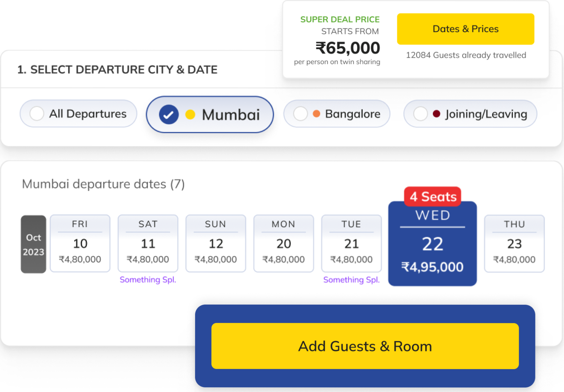
Task: Click the Add Guests & Room button
Action: [x=365, y=346]
